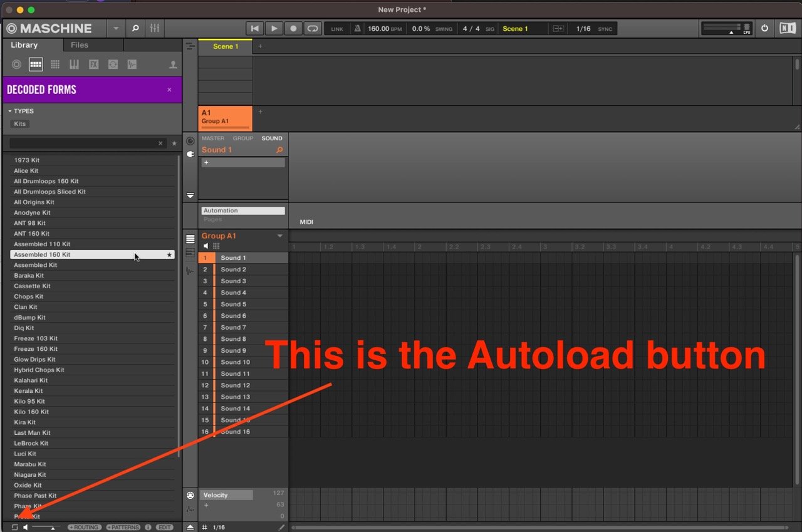Select the Sounds browser type icon
The height and width of the screenshot is (532, 802).
click(55, 65)
